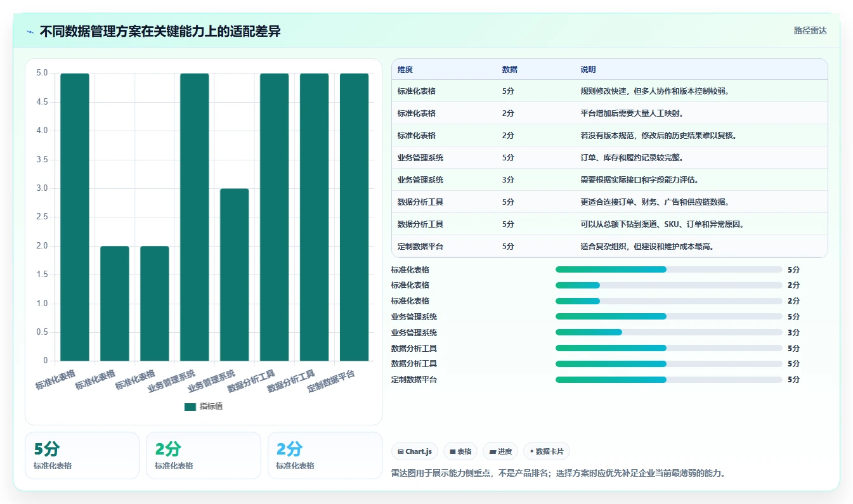Click the 2.5 y-axis label
The image size is (853, 504).
coord(41,217)
